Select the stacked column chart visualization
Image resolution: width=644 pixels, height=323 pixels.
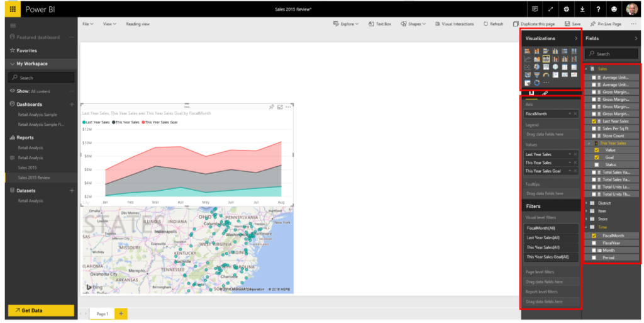coord(537,51)
